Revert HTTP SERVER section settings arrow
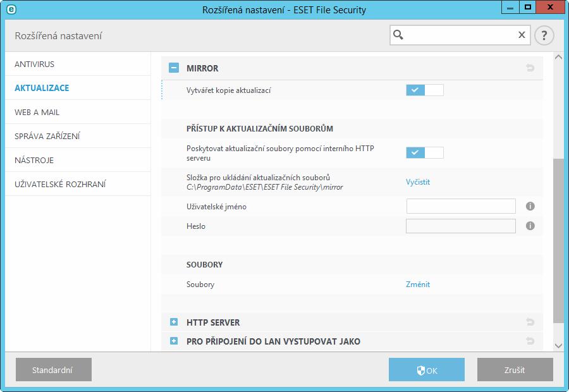 pyautogui.click(x=530, y=322)
